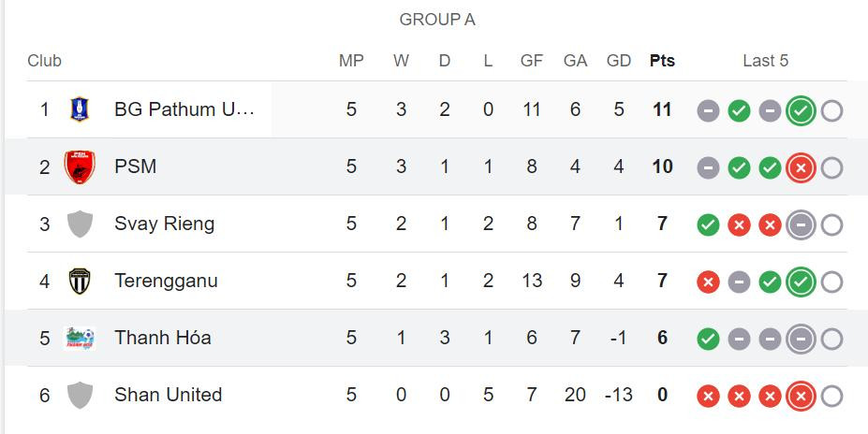Click the PSM red club logo
The image size is (868, 434).
[x=80, y=166]
